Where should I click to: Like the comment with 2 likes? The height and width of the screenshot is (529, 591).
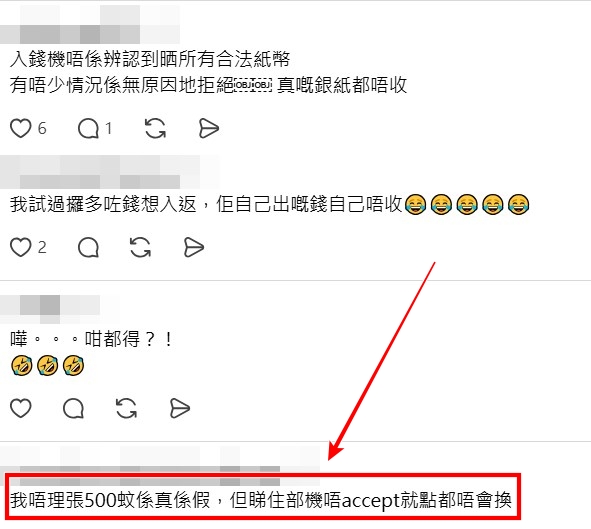click(x=20, y=247)
